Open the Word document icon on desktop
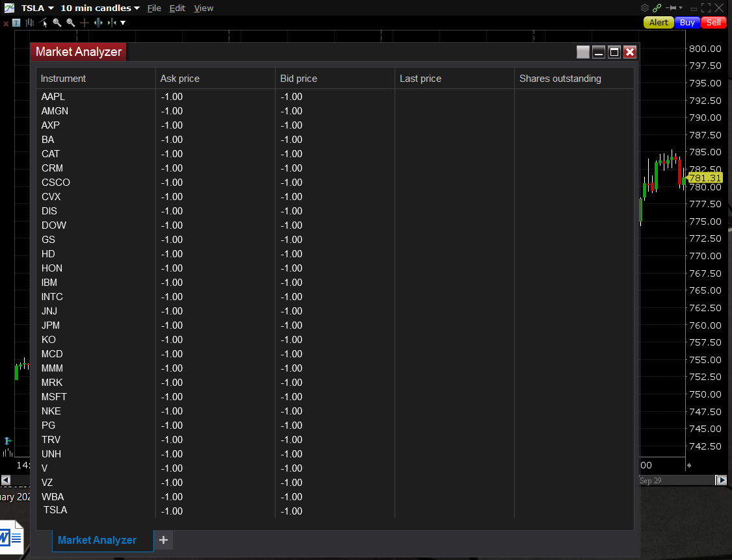This screenshot has height=560, width=732. coord(11,538)
